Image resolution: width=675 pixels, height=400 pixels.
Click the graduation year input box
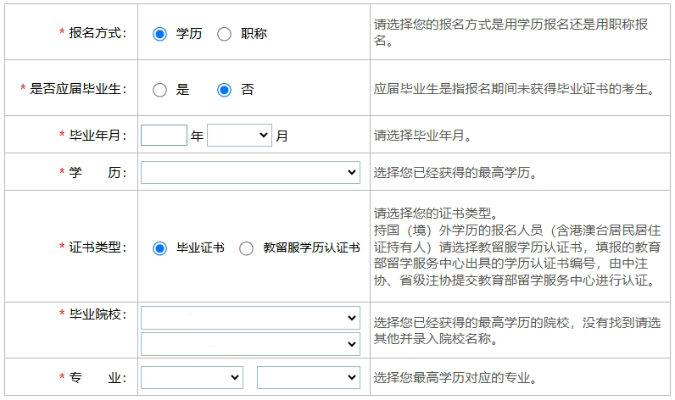[x=164, y=135]
